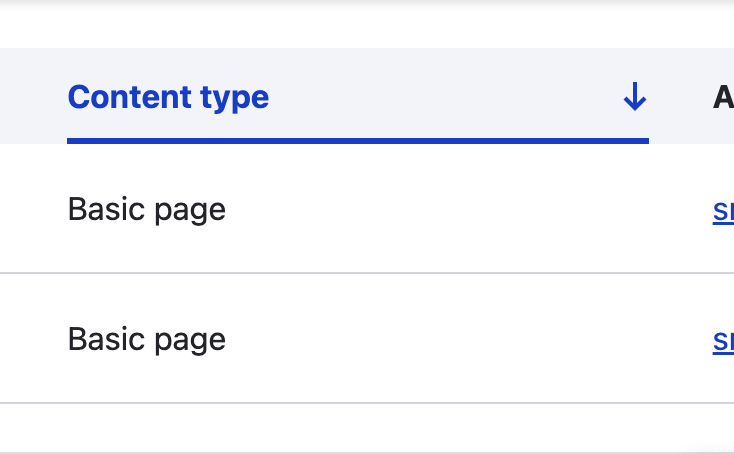
Task: Select the first Basic page cell
Action: tap(147, 209)
